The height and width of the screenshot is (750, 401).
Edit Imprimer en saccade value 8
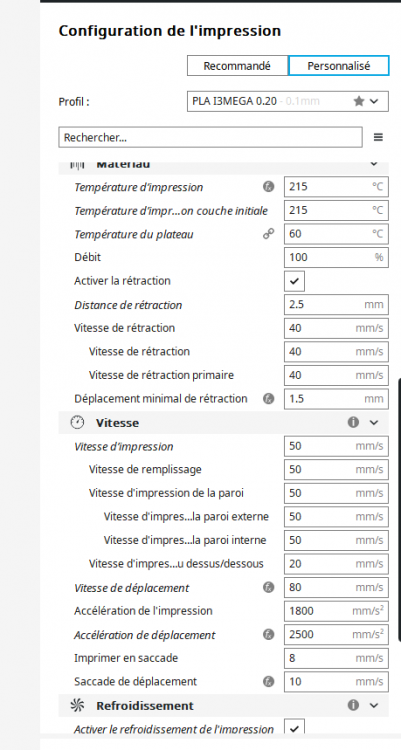click(x=336, y=658)
